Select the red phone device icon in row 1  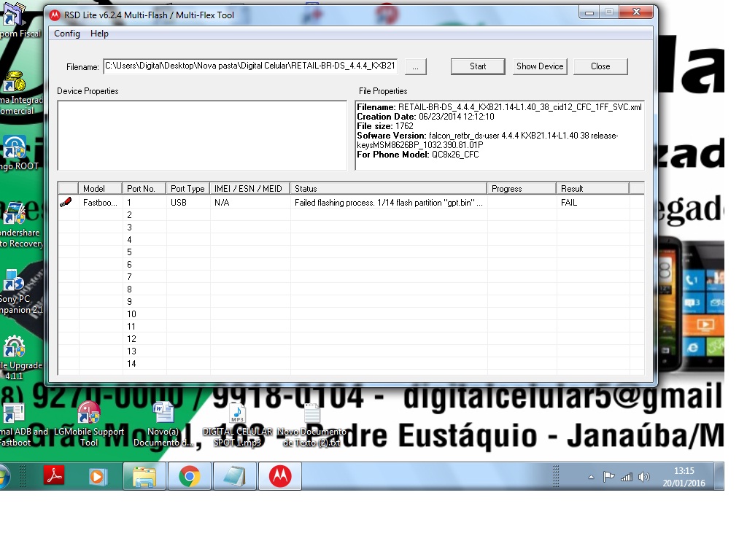(66, 202)
